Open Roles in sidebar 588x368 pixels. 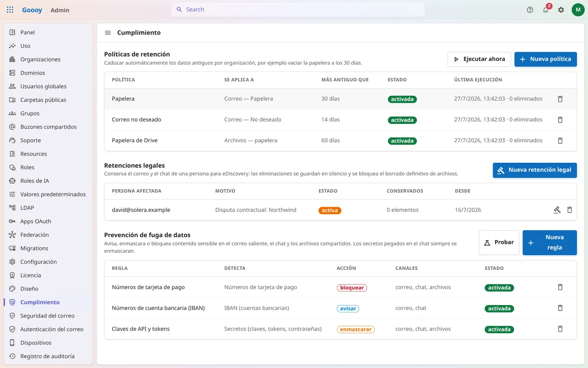click(x=48, y=167)
